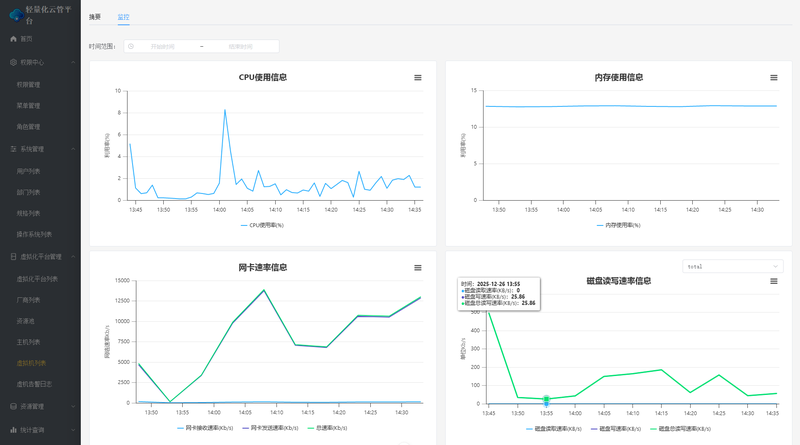Screen dimensions: 800x445
Task: Open the 磁盘读写速率信息 chart hamburger menu
Action: [773, 282]
